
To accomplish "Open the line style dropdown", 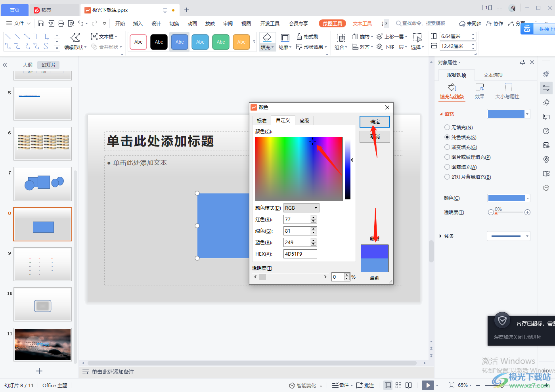I will 509,236.
